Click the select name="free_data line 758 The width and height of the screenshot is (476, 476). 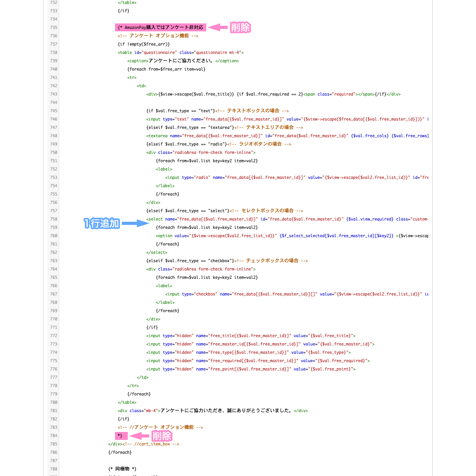[287, 219]
